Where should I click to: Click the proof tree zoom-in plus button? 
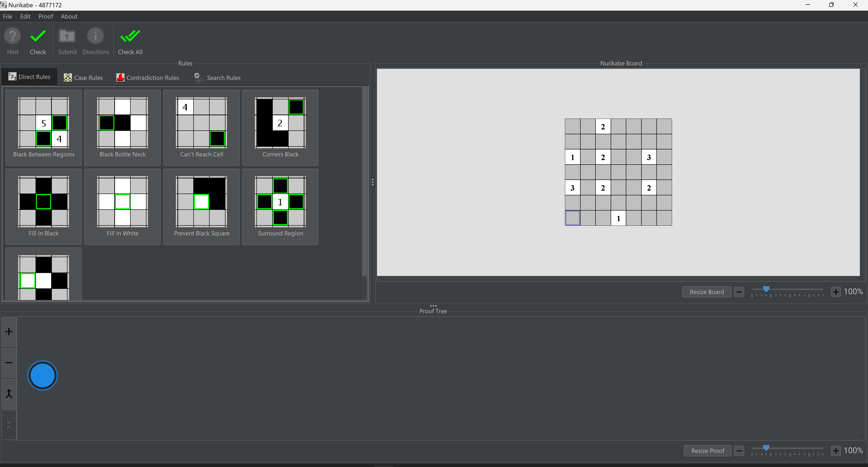point(9,332)
